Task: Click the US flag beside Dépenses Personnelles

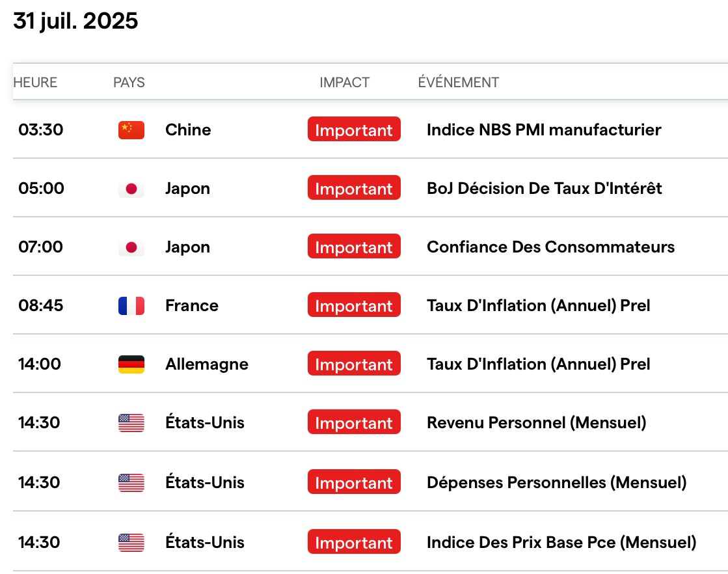Action: coord(131,483)
